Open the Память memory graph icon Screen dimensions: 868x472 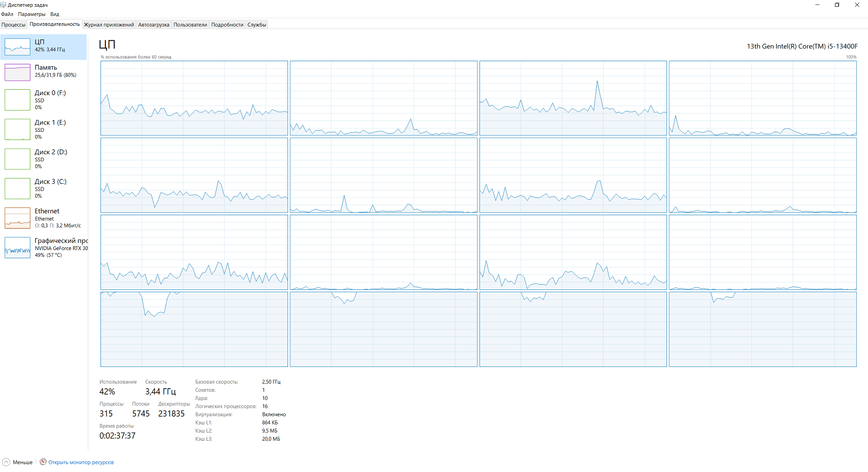pos(17,72)
